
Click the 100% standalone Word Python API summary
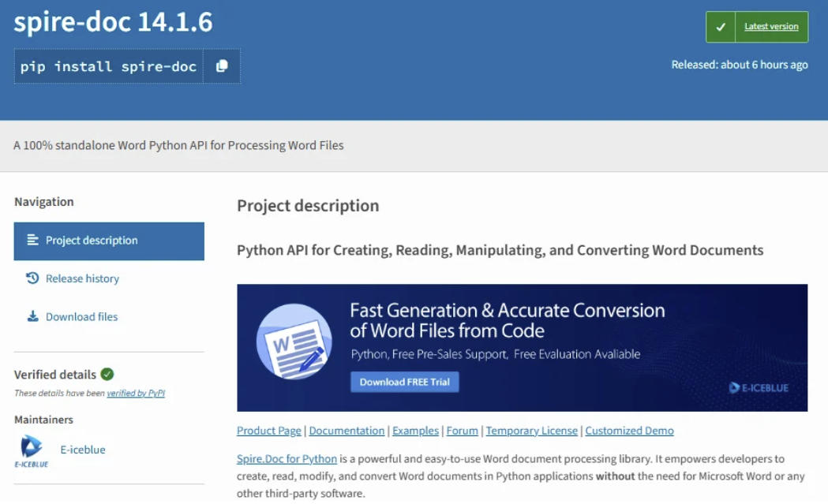point(178,146)
